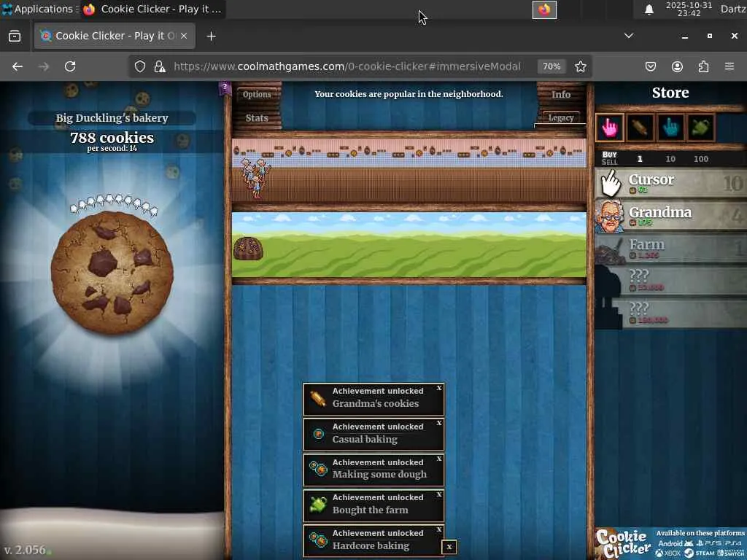Purchase a Cursor building

[671, 183]
